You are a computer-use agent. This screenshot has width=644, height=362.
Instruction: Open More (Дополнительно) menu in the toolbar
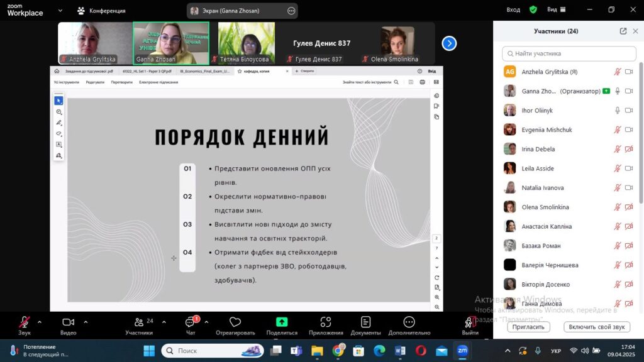coord(409,322)
